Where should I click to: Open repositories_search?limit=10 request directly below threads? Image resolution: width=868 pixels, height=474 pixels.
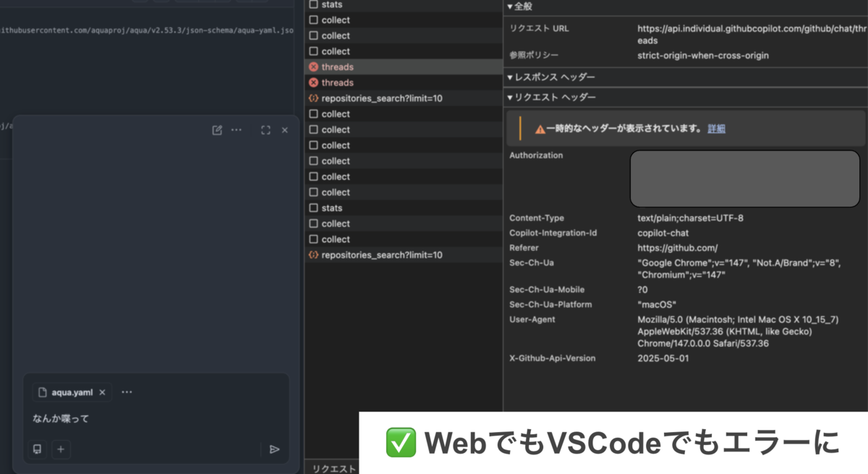(404, 98)
